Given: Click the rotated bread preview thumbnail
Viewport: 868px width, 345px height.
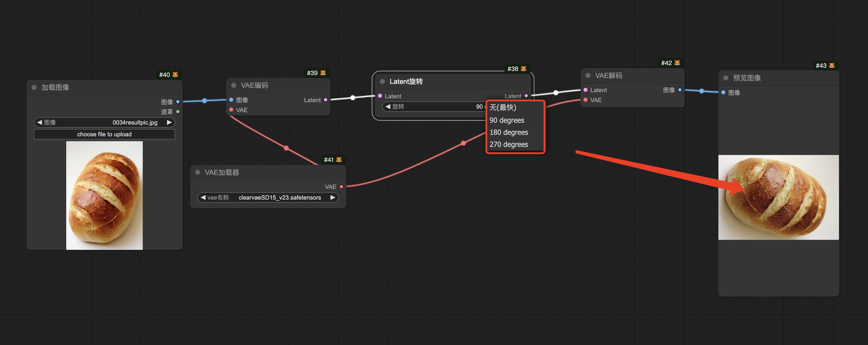Looking at the screenshot, I should tap(778, 197).
